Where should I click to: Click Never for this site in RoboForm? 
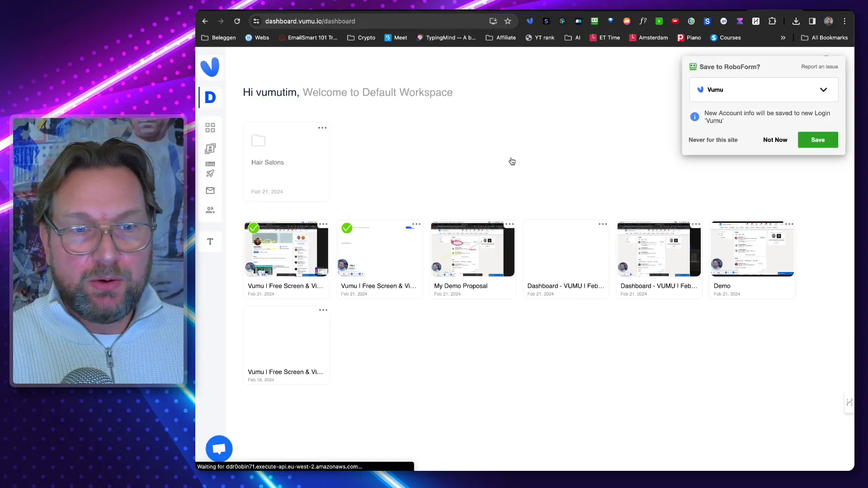(x=713, y=140)
